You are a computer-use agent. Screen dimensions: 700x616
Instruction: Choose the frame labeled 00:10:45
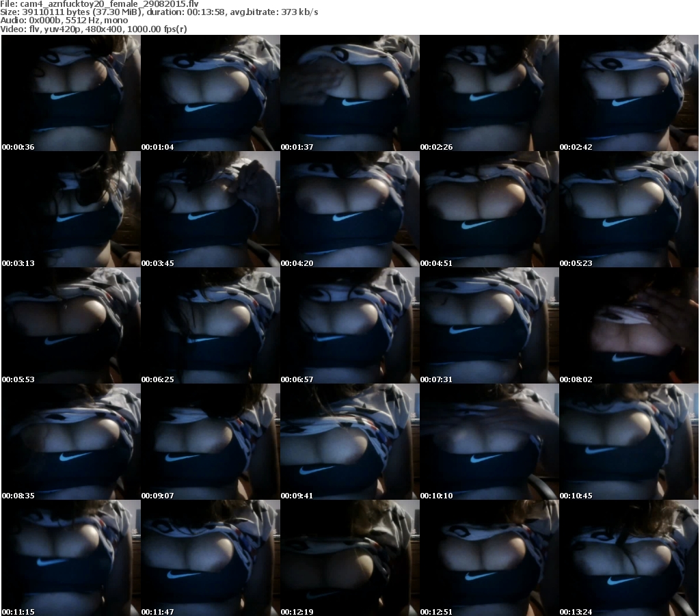(x=629, y=442)
